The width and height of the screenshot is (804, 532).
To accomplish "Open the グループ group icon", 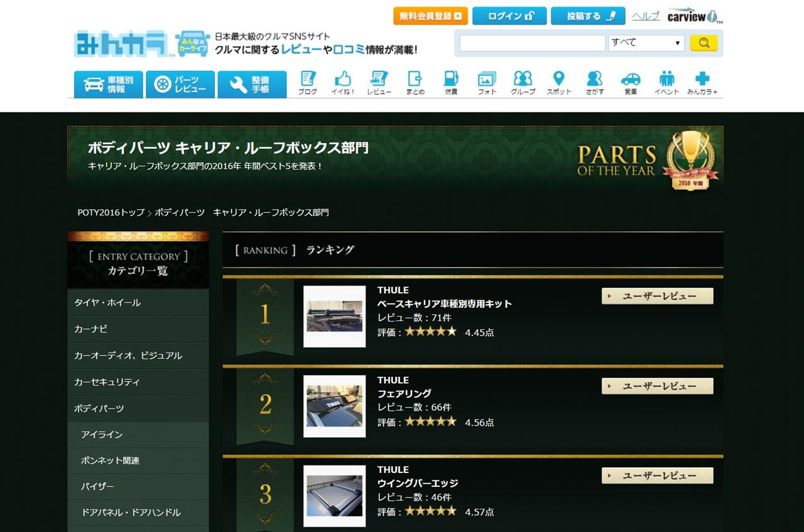I will point(523,83).
